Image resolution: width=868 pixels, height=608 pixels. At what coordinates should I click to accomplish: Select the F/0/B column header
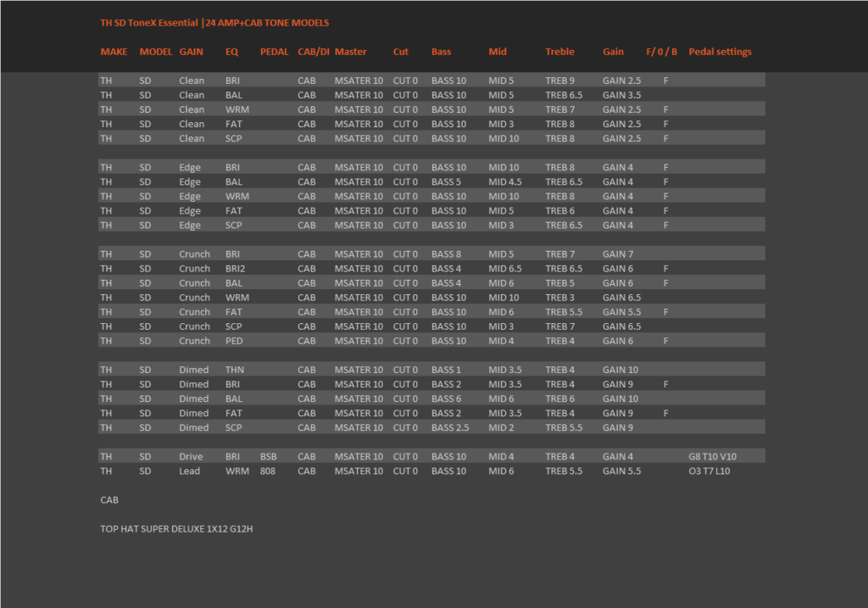661,52
